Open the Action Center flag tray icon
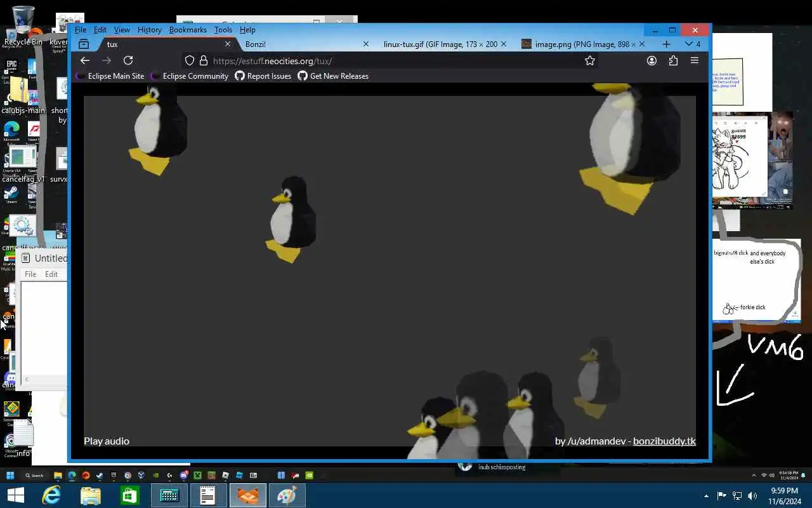812x508 pixels. 721,496
